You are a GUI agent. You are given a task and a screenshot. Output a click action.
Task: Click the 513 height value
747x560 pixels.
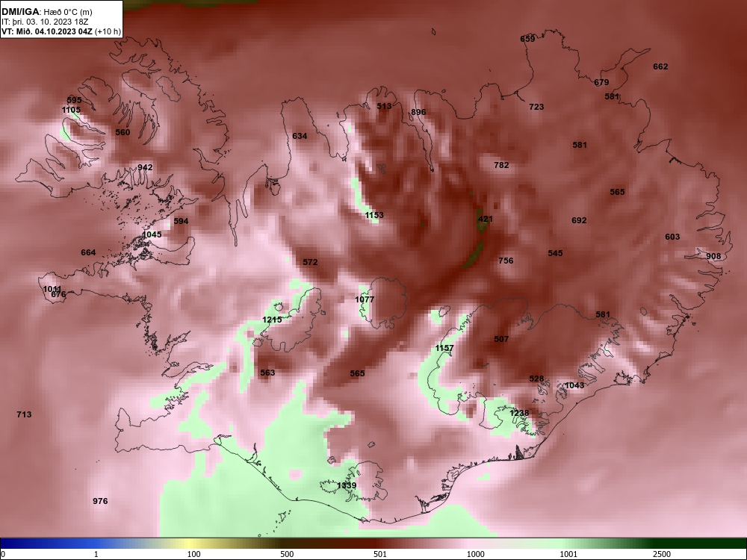pos(384,106)
